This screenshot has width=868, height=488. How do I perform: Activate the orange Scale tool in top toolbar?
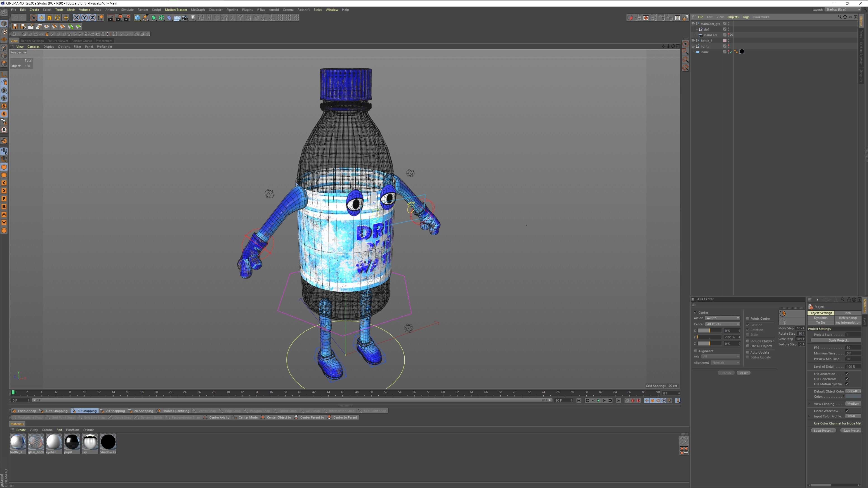[49, 18]
